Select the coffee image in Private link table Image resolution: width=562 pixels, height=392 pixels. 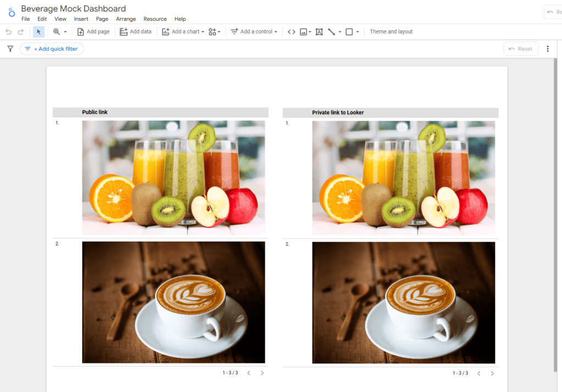pos(403,303)
